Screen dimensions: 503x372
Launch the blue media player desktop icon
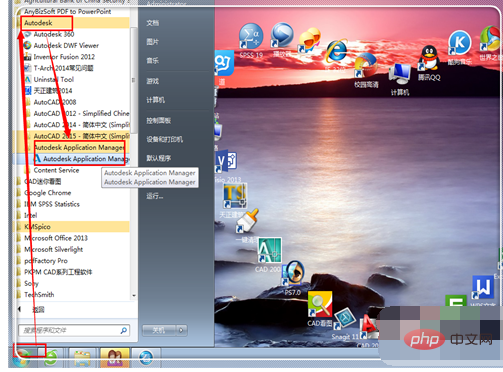point(282,39)
